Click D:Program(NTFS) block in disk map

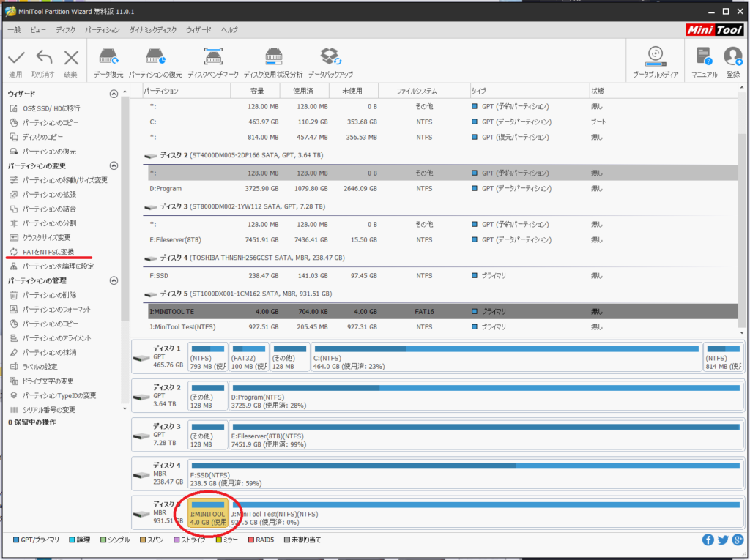486,396
